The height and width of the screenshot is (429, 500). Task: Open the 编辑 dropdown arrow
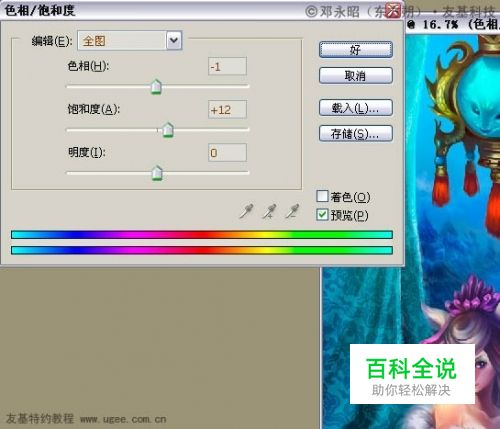pyautogui.click(x=174, y=40)
